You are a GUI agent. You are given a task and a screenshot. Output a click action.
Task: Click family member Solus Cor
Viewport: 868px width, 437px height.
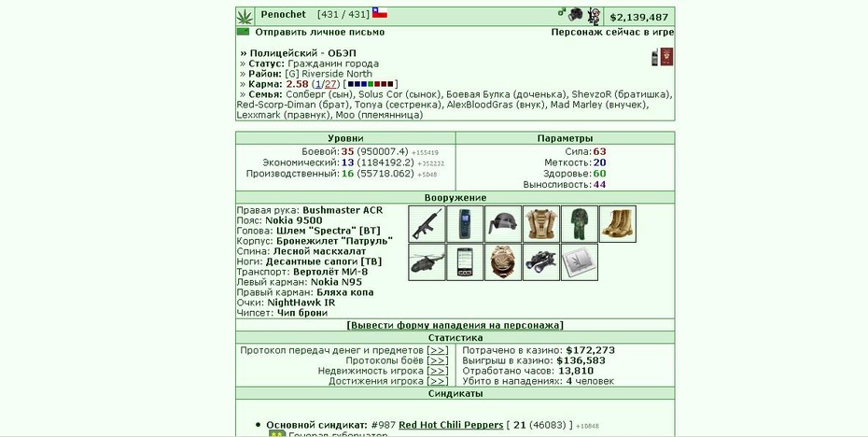tap(379, 94)
